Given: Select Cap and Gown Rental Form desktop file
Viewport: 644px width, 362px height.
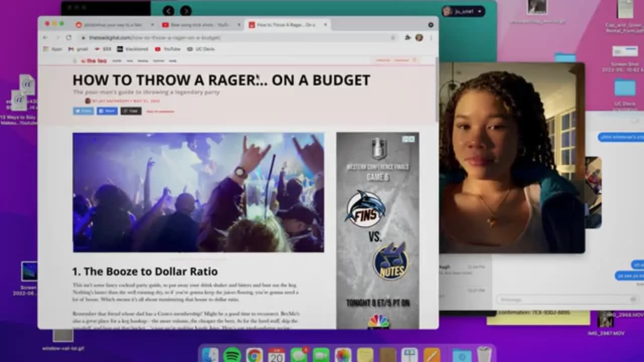Looking at the screenshot, I should pyautogui.click(x=625, y=15).
